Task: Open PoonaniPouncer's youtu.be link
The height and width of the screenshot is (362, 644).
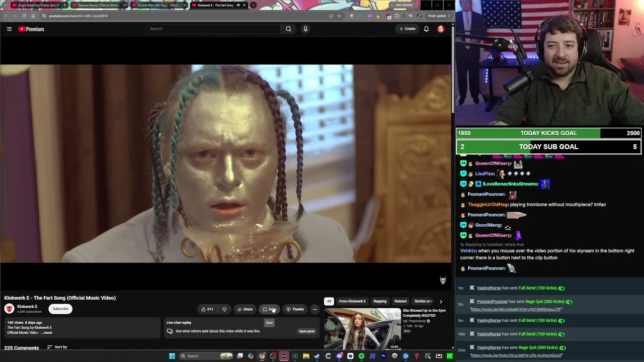Action: pyautogui.click(x=516, y=309)
